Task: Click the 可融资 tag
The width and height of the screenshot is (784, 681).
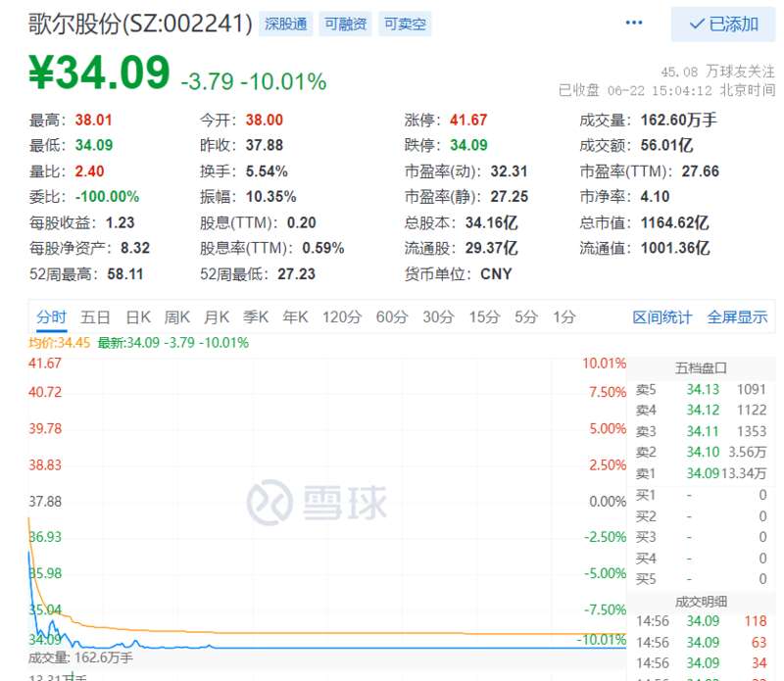Action: [x=346, y=24]
